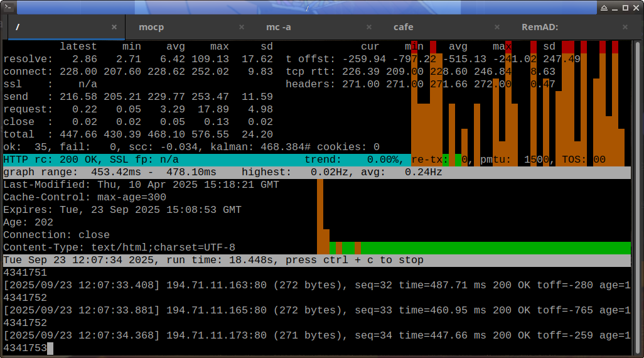Click the Content-Type header line
The width and height of the screenshot is (644, 358).
(x=119, y=247)
